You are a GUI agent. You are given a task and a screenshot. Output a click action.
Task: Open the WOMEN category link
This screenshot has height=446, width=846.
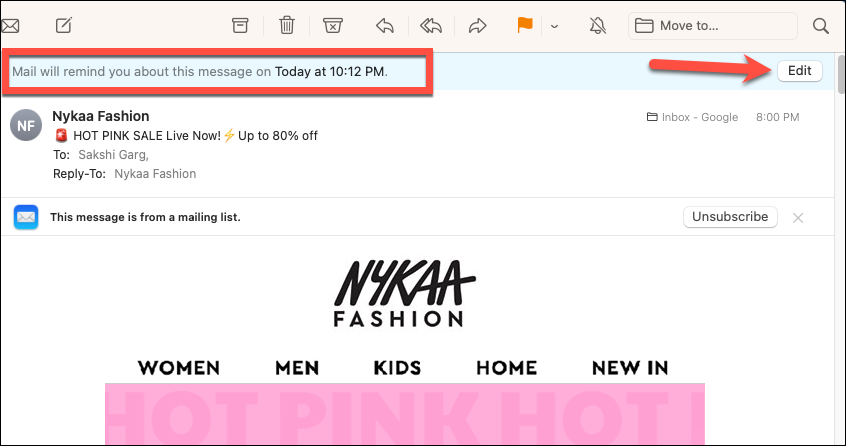(179, 368)
